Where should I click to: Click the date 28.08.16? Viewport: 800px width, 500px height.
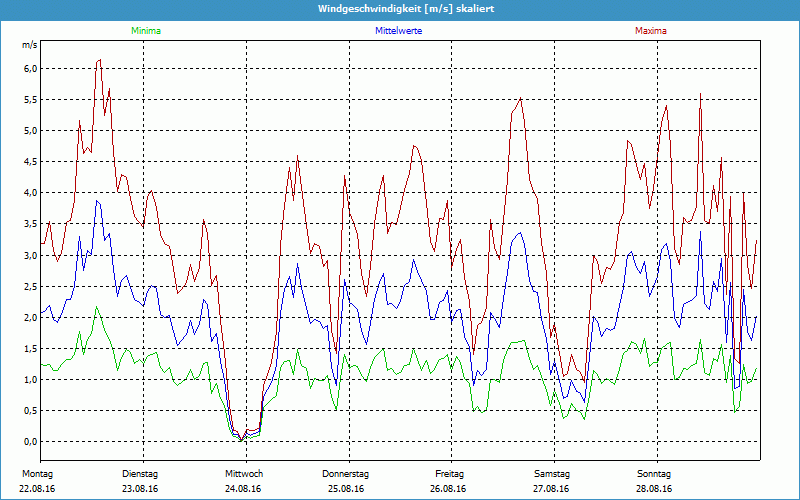pyautogui.click(x=654, y=489)
